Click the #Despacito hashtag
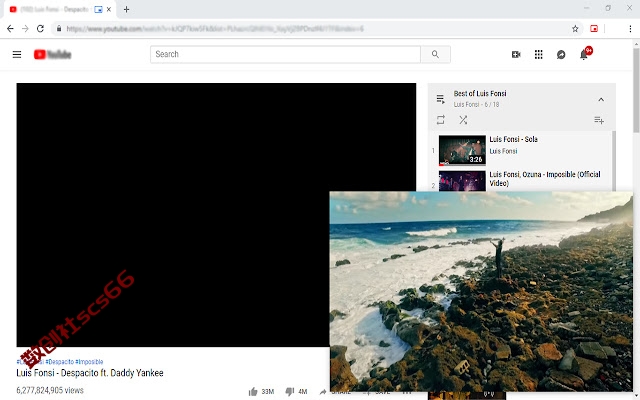Screen dimensions: 640x400 60,362
